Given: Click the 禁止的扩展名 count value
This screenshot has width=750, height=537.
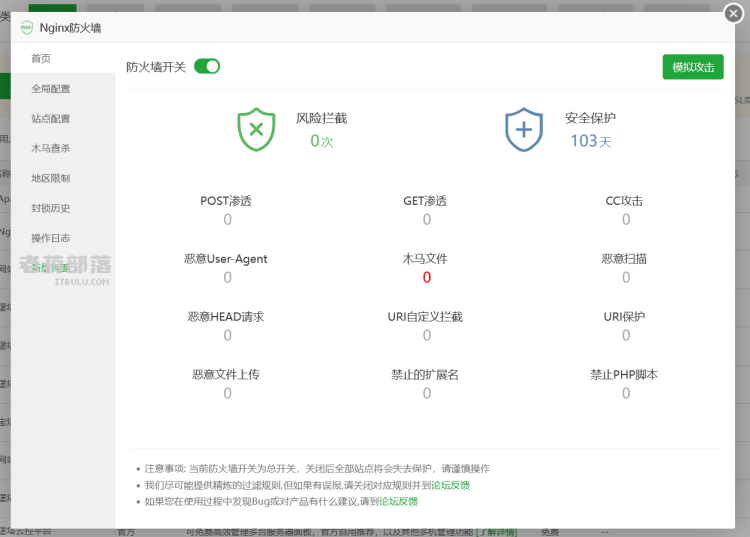Looking at the screenshot, I should coord(427,393).
